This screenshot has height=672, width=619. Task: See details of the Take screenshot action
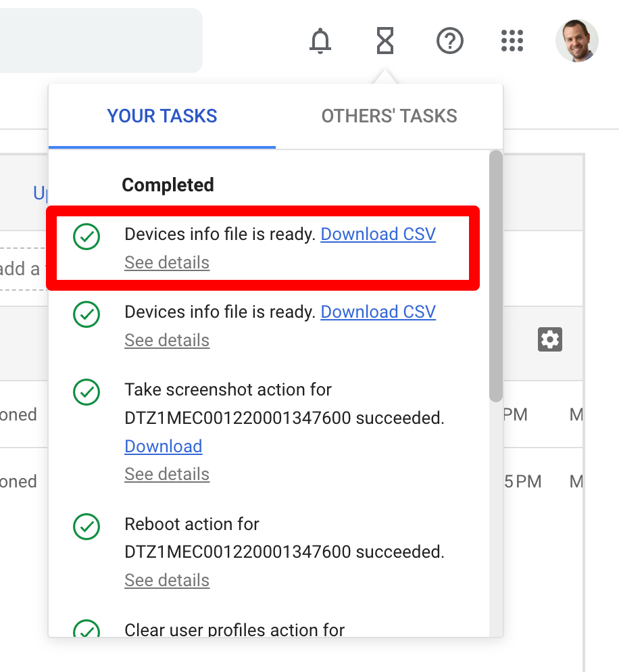[x=167, y=474]
